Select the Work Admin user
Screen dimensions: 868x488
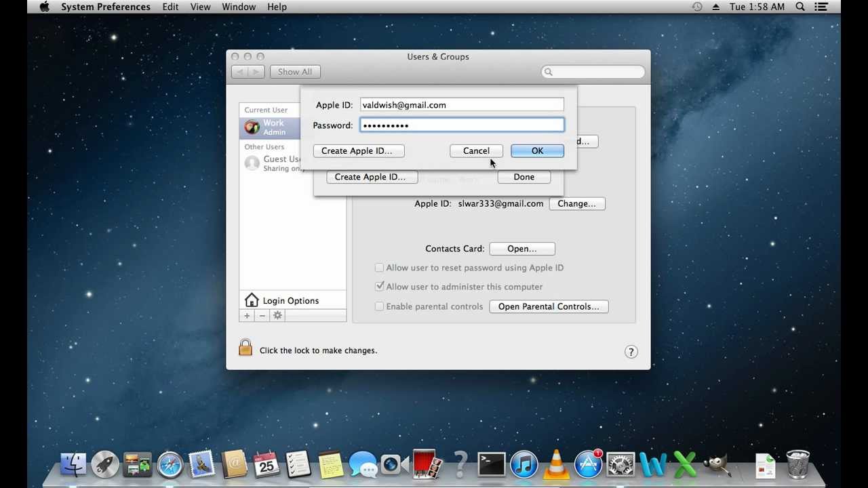click(271, 127)
